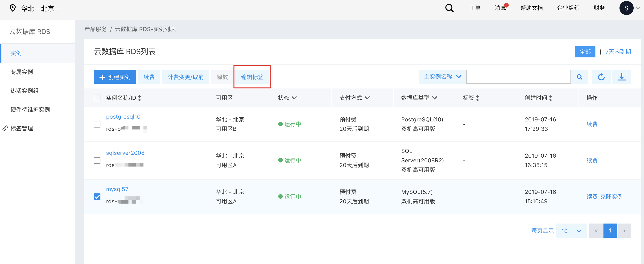Click the blue search button beside input
The width and height of the screenshot is (644, 264).
pyautogui.click(x=579, y=77)
